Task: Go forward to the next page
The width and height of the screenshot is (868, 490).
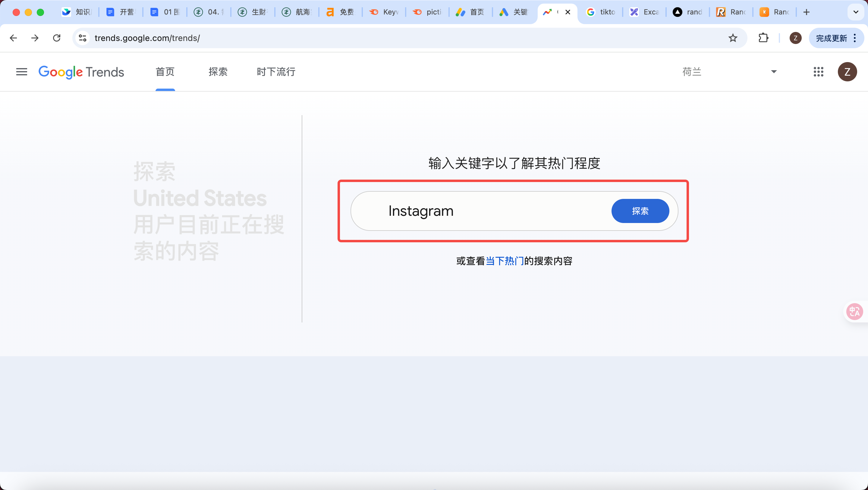Action: (35, 38)
